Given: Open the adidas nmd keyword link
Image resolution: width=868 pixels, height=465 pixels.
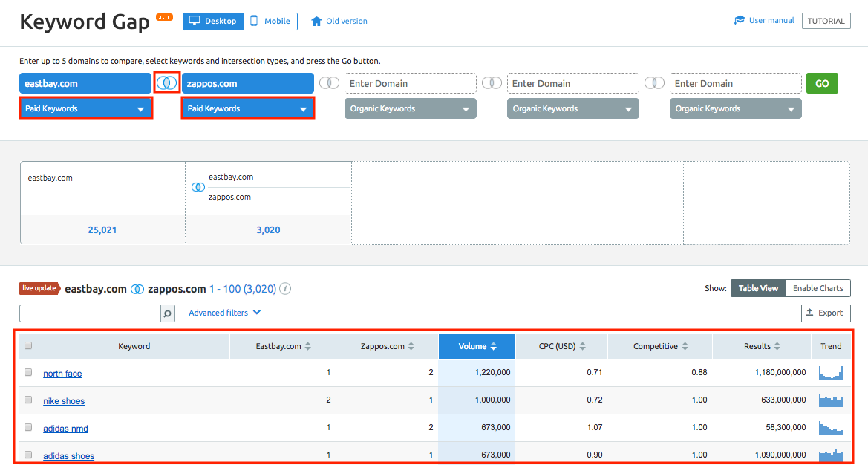Looking at the screenshot, I should point(65,429).
